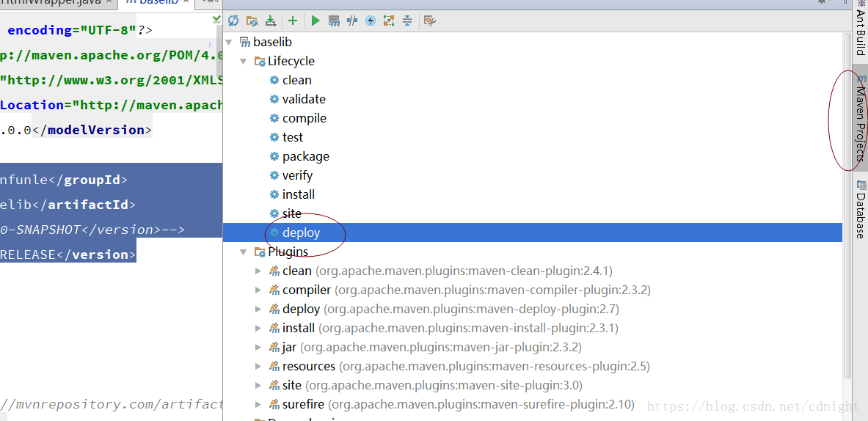Click the maven-surefire-plugin icon in Plugins
Image resolution: width=868 pixels, height=421 pixels.
point(274,404)
